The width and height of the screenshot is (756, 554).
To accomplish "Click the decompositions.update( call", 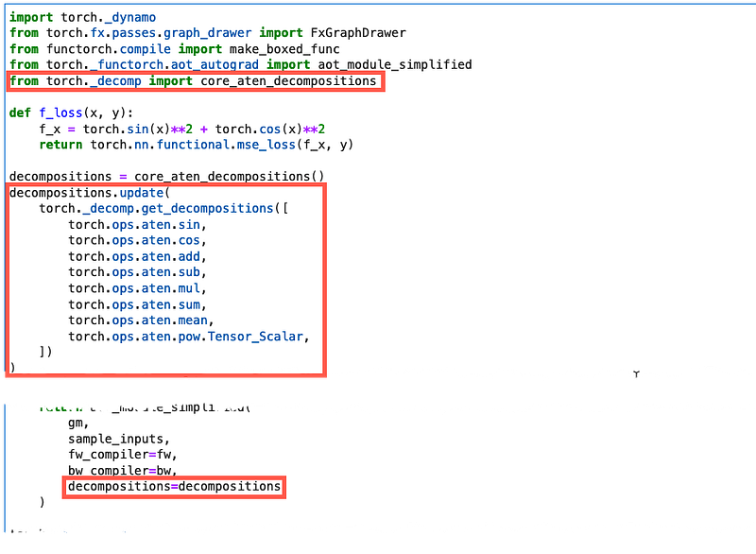I will click(89, 193).
